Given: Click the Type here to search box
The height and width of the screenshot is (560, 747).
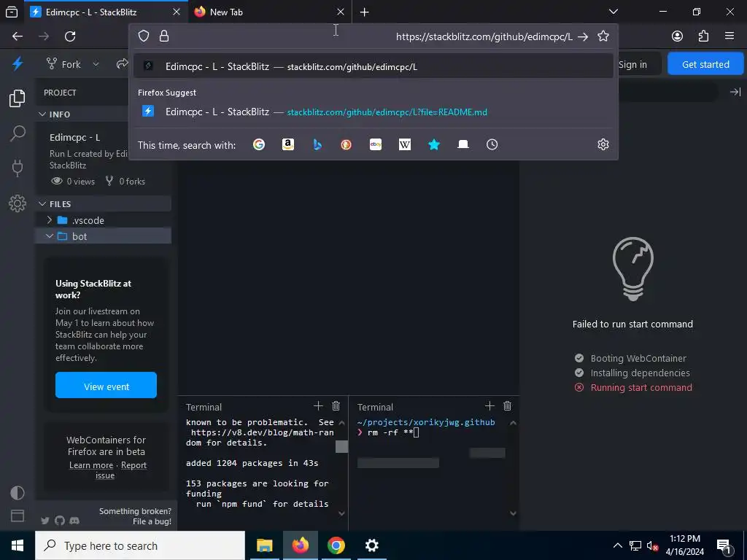Looking at the screenshot, I should [140, 545].
